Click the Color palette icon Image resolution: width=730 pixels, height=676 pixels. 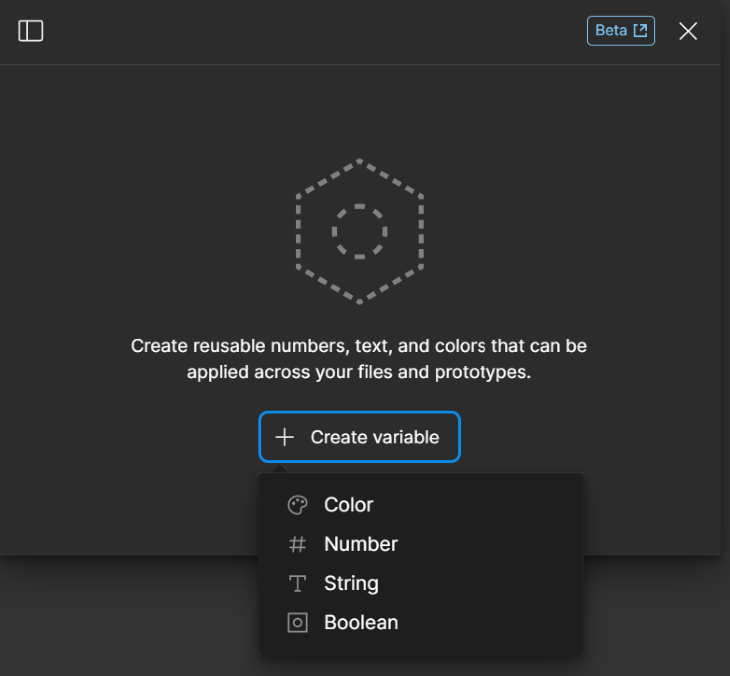coord(297,505)
